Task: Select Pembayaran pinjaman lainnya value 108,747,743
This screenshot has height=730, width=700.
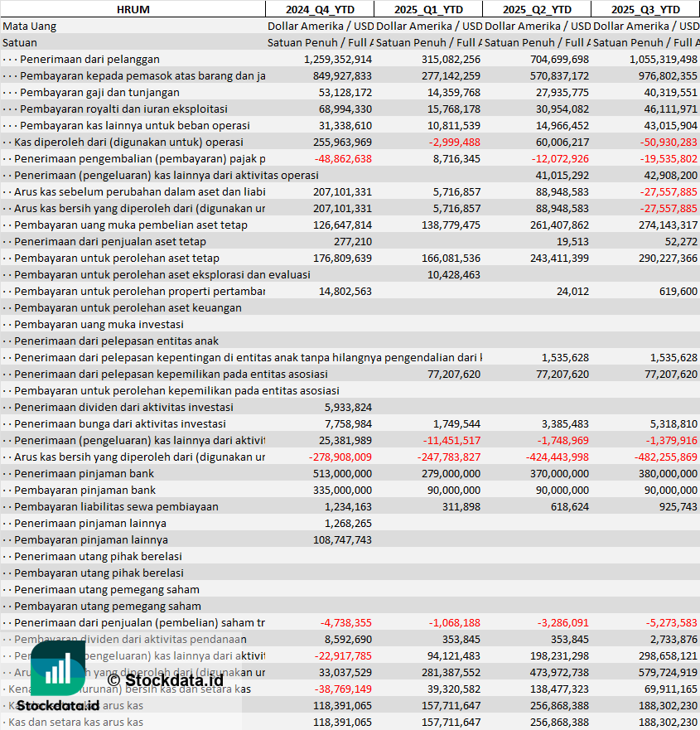Action: [x=343, y=540]
